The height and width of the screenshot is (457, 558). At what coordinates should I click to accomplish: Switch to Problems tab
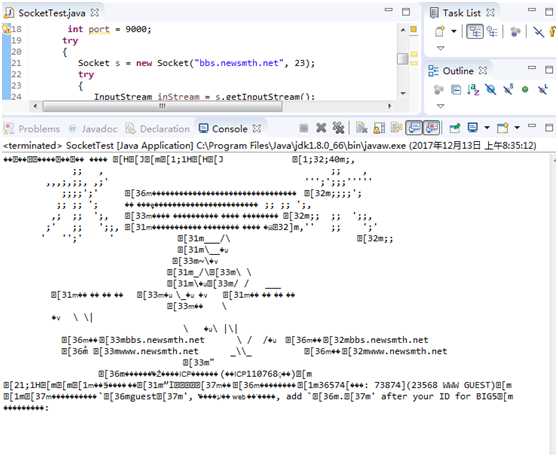(x=32, y=129)
